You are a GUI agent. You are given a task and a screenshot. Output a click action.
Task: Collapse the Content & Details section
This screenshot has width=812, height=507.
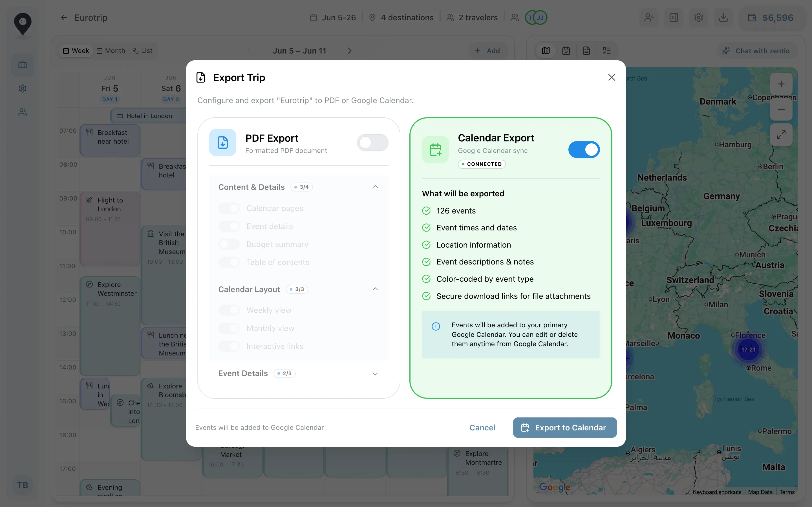click(375, 187)
